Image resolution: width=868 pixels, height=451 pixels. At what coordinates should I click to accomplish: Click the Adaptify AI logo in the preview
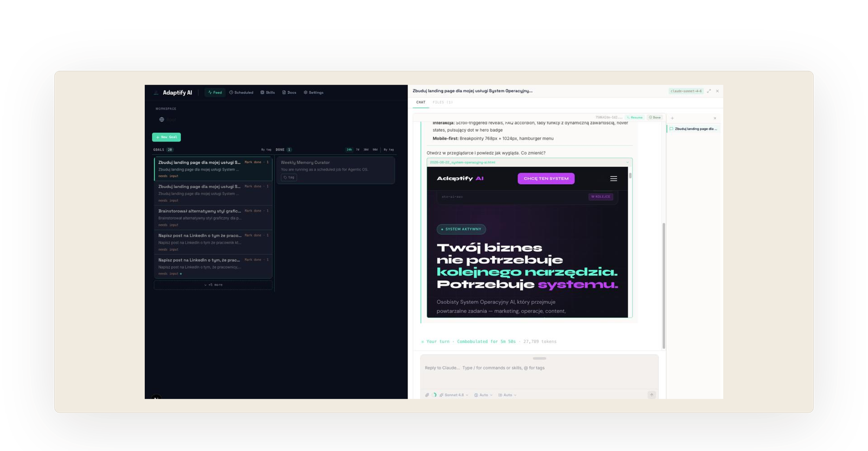(x=460, y=178)
